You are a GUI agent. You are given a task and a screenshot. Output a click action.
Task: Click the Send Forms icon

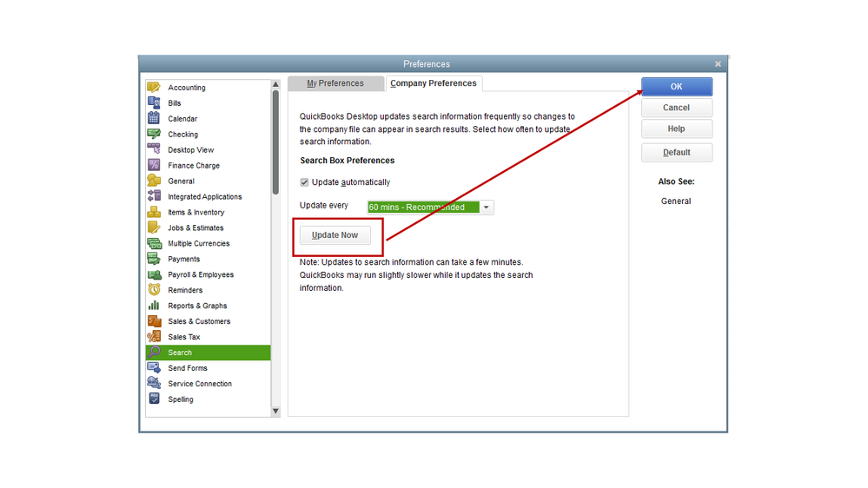point(154,367)
